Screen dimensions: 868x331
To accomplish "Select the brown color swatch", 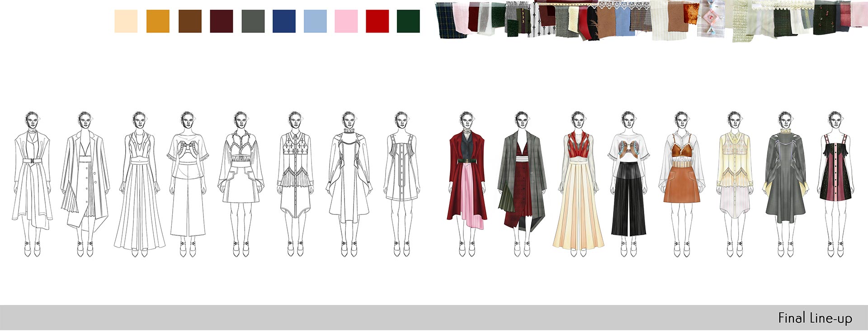I will (190, 21).
